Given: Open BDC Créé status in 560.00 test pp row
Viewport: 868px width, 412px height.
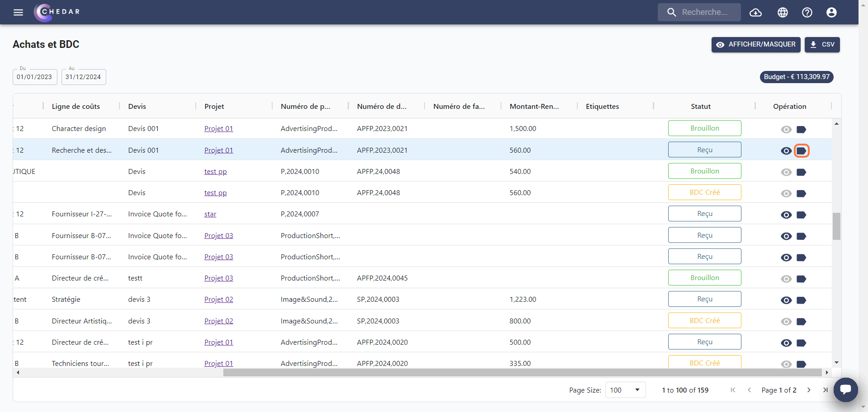Looking at the screenshot, I should pyautogui.click(x=704, y=192).
